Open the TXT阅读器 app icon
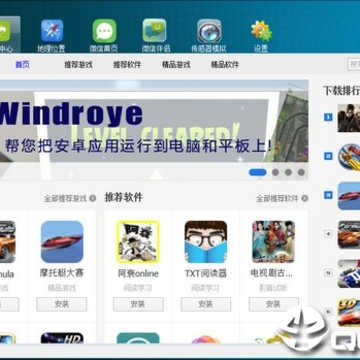 pyautogui.click(x=206, y=242)
